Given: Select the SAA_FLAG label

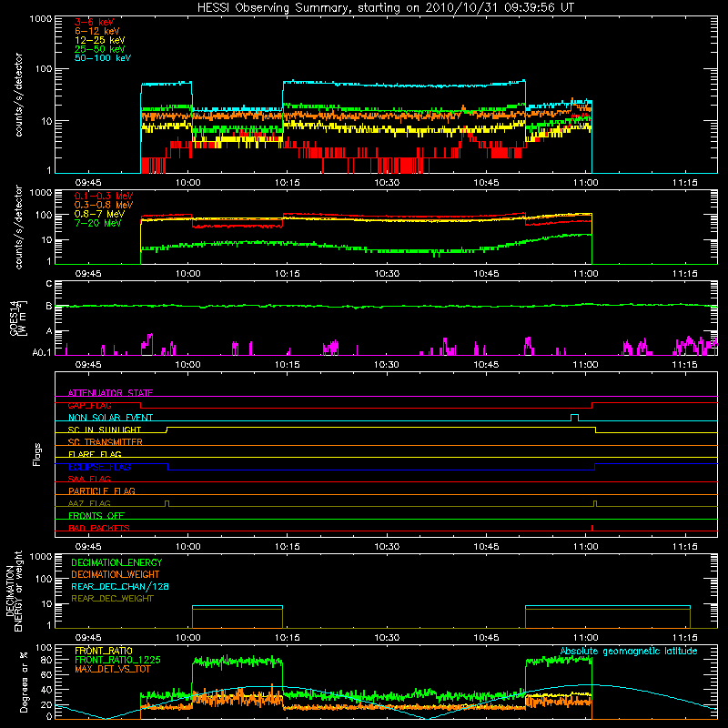Looking at the screenshot, I should click(89, 479).
